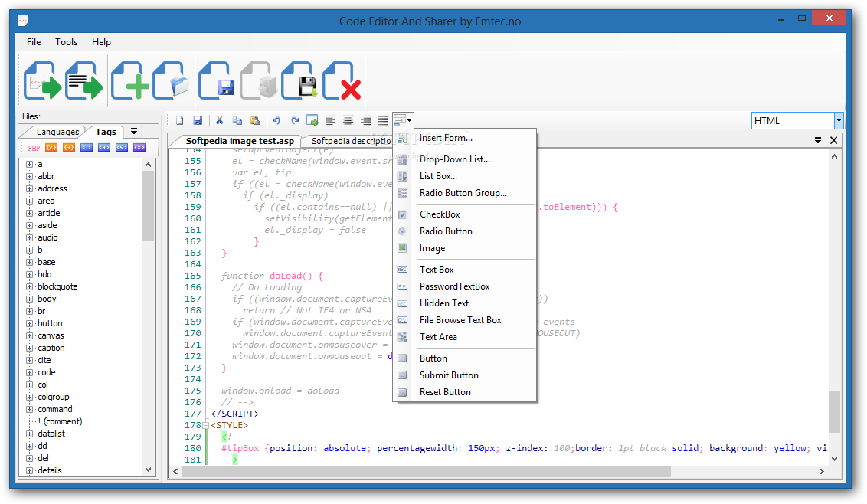Image resolution: width=867 pixels, height=504 pixels.
Task: Expand the 'canvas' tag node
Action: click(x=30, y=335)
